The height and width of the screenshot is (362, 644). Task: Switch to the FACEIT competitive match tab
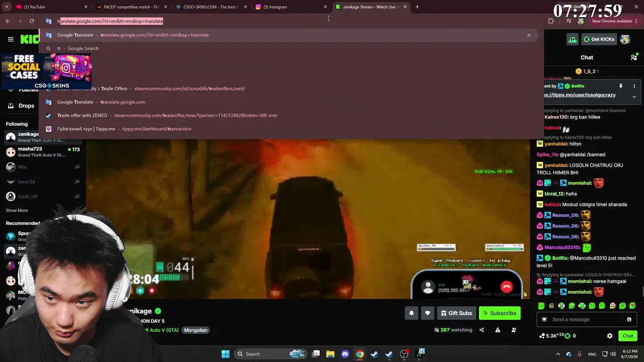(x=131, y=7)
